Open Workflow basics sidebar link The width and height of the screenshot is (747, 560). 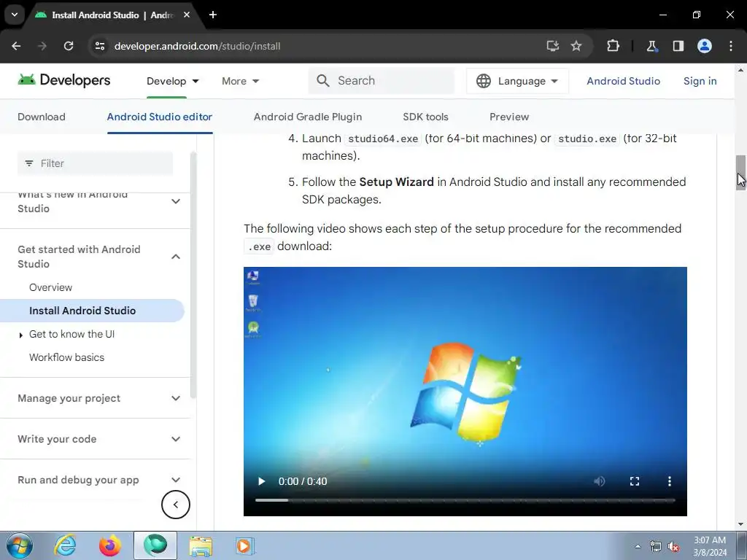(x=66, y=357)
